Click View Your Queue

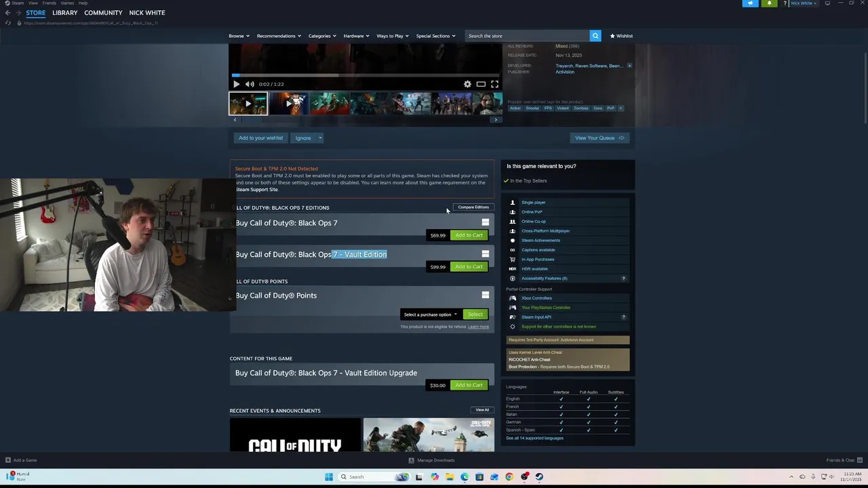[599, 138]
